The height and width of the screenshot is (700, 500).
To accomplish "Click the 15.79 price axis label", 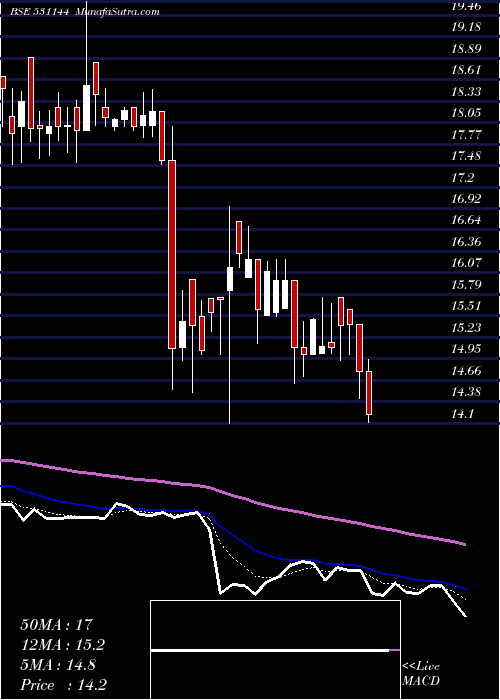I will pos(465,285).
